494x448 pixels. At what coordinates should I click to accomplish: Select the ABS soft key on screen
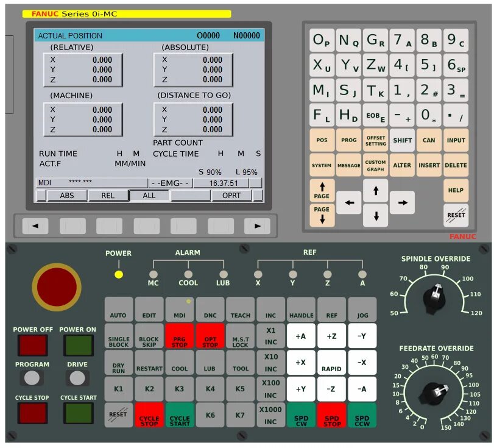pyautogui.click(x=67, y=196)
